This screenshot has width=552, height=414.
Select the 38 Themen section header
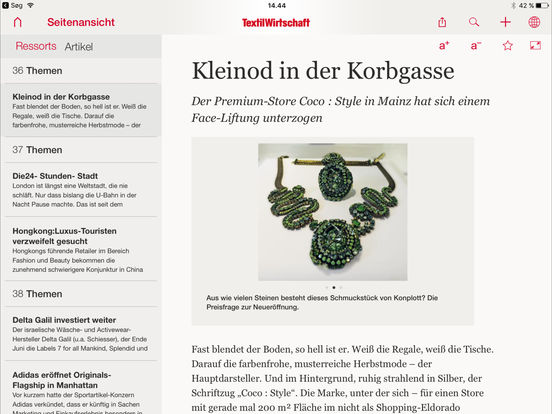(x=81, y=294)
